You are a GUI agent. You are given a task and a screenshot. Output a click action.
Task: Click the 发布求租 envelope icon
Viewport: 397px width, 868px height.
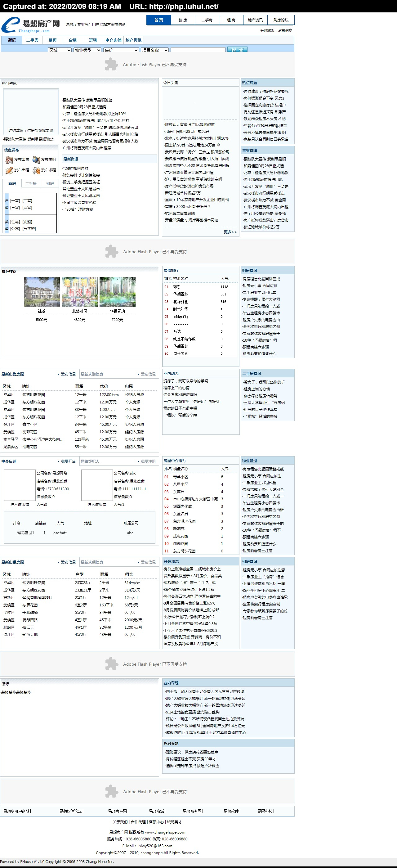click(36, 170)
